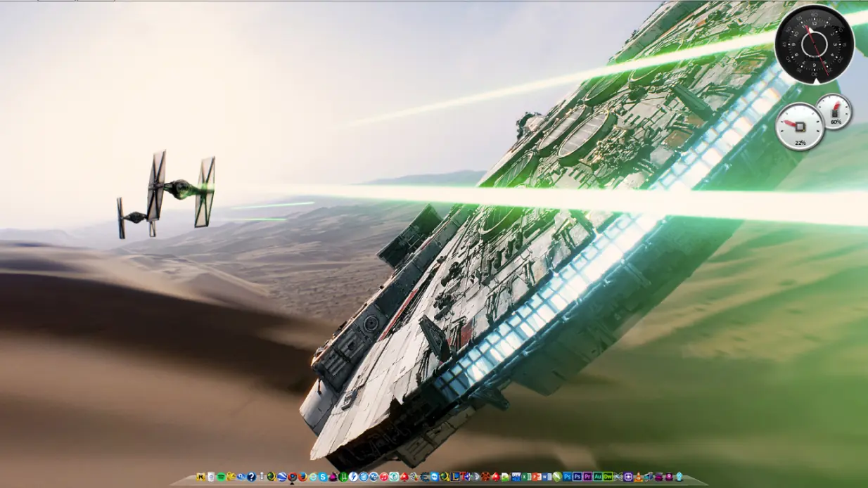The height and width of the screenshot is (488, 868).
Task: Click the green sphere icon before Photoshop
Action: click(x=557, y=477)
